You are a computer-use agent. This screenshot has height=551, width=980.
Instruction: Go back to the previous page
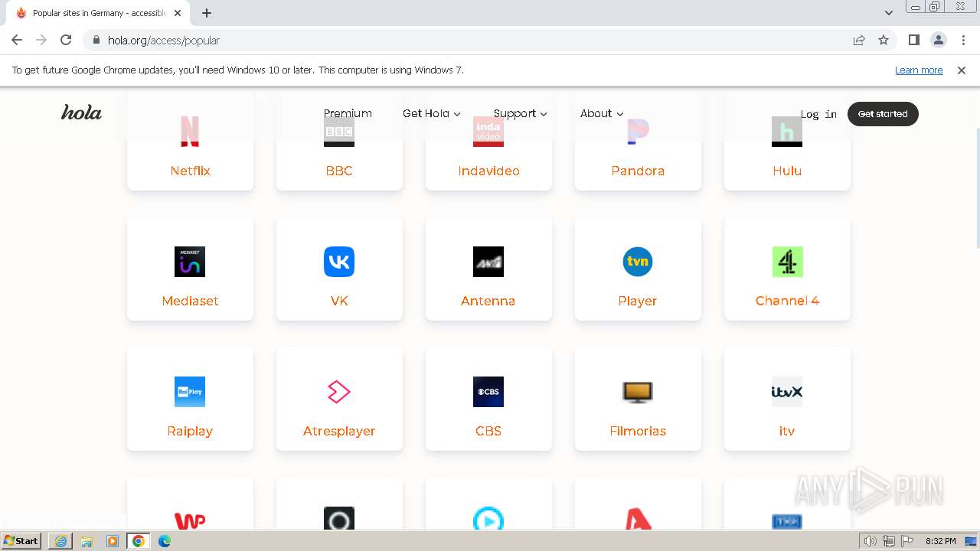pyautogui.click(x=17, y=40)
